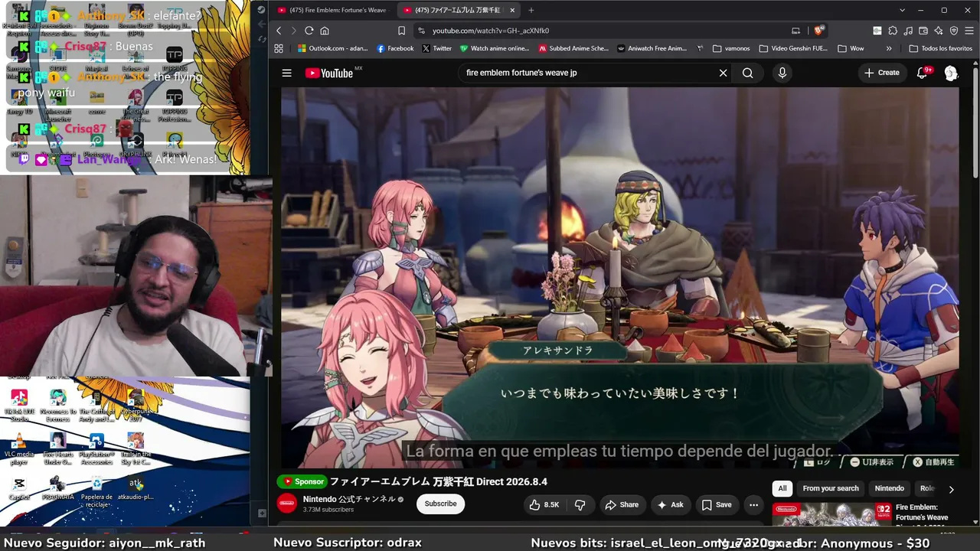The width and height of the screenshot is (980, 551).
Task: Open the tab search dropdown arrow
Action: click(x=903, y=10)
